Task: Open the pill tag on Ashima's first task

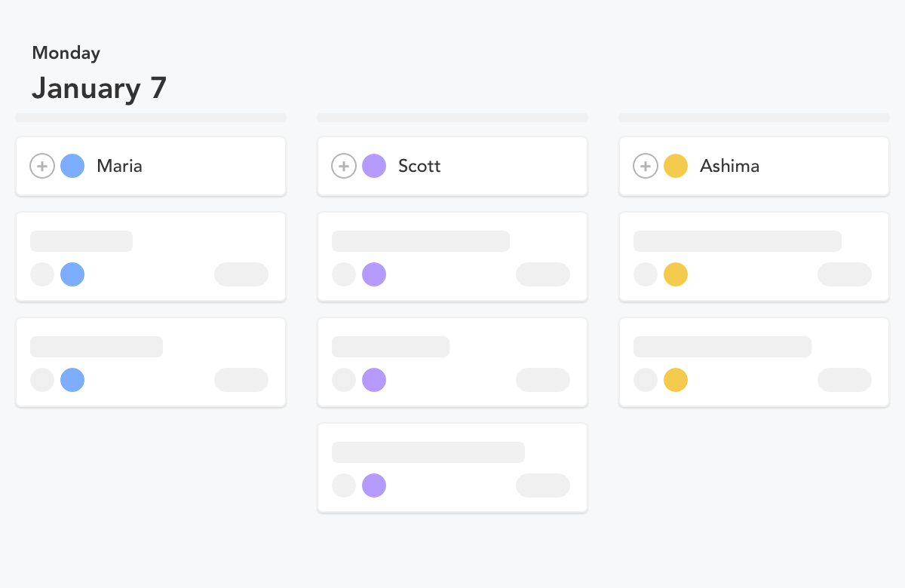Action: (845, 274)
